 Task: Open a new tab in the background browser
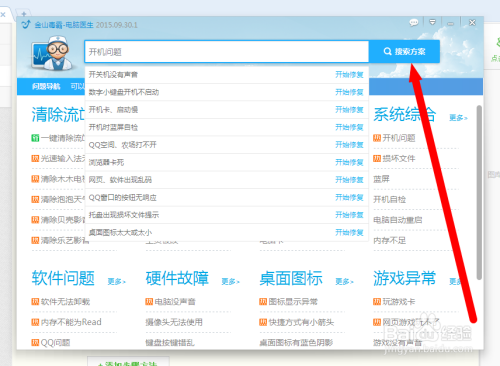coord(24,14)
